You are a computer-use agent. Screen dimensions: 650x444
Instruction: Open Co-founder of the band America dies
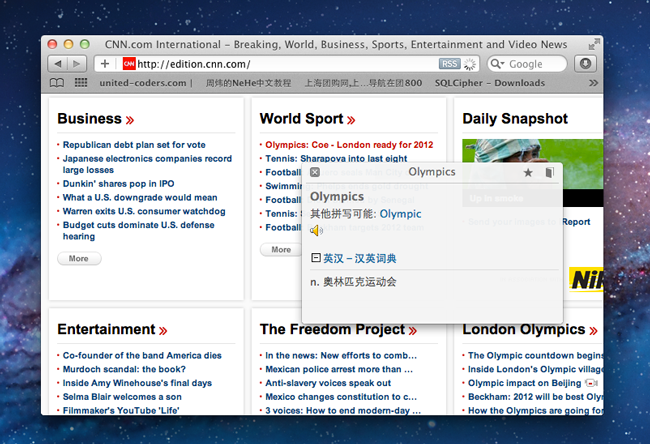point(142,355)
